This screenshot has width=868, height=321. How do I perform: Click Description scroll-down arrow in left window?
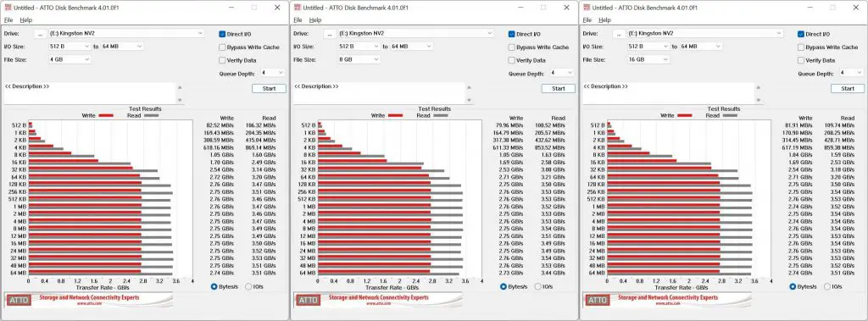[x=180, y=100]
